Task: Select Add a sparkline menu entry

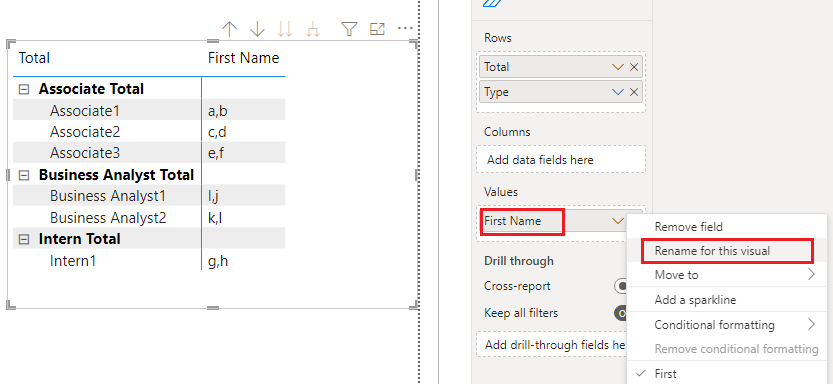Action: 727,300
